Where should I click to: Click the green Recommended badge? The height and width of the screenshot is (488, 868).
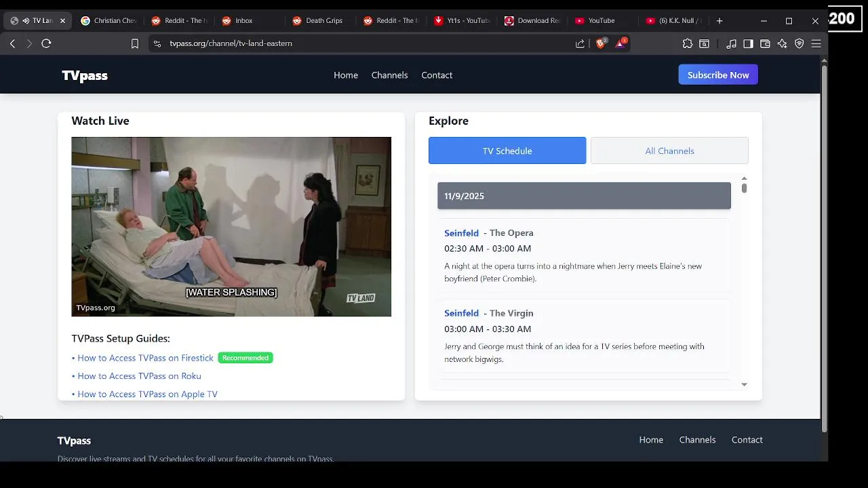[245, 358]
